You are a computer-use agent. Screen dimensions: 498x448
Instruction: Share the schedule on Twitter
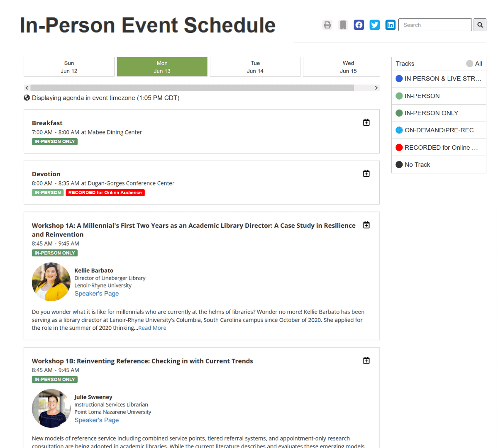[375, 25]
